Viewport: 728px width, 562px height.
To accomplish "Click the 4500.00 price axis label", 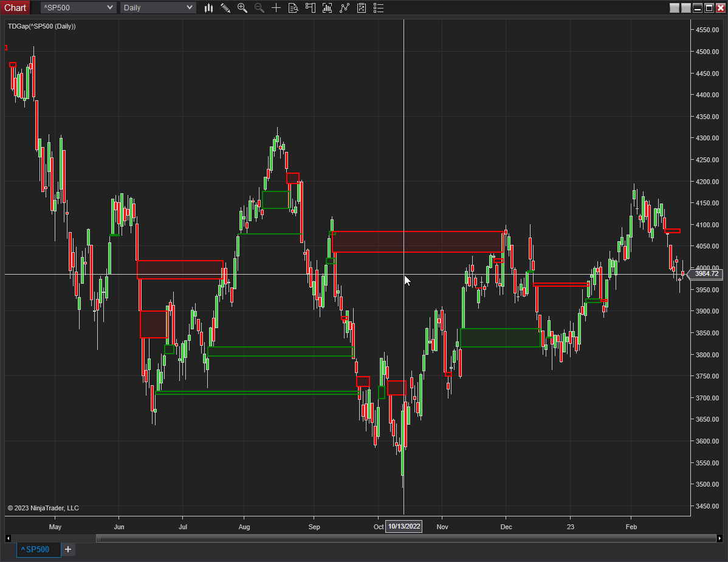I will pos(707,52).
